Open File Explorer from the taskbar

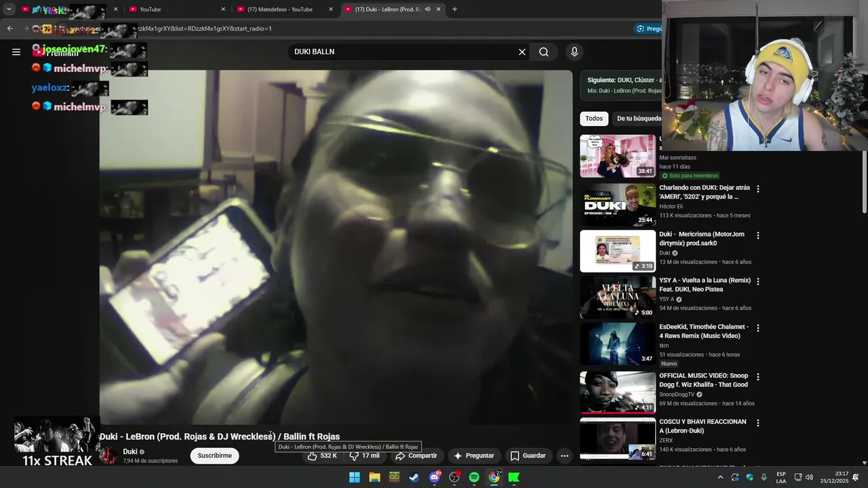(x=374, y=477)
